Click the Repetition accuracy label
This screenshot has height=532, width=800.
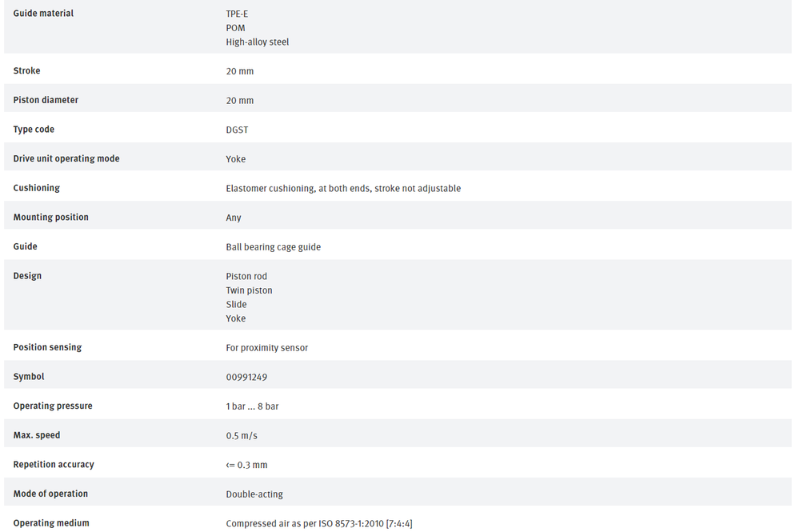[x=54, y=465]
